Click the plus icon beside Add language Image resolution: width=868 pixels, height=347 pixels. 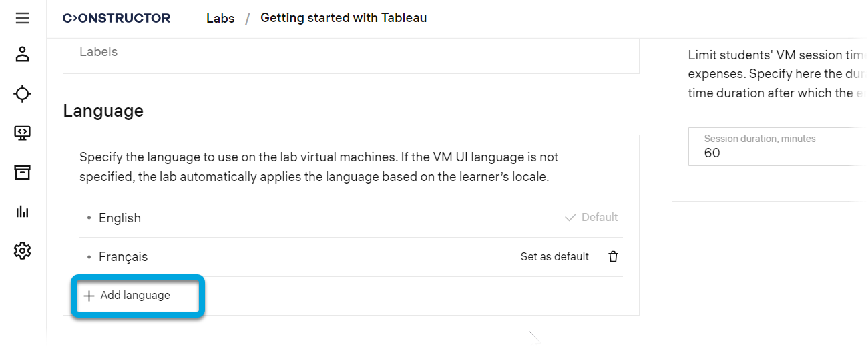click(x=89, y=296)
